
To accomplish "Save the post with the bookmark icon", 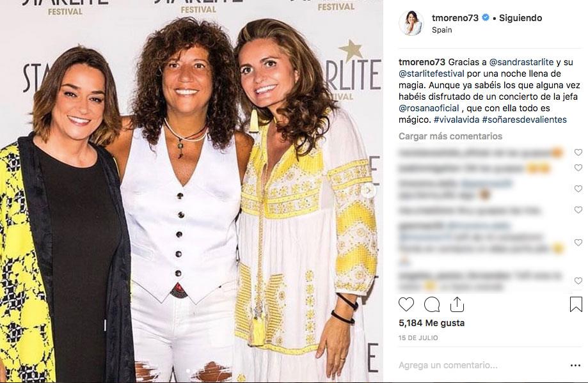I will (575, 304).
